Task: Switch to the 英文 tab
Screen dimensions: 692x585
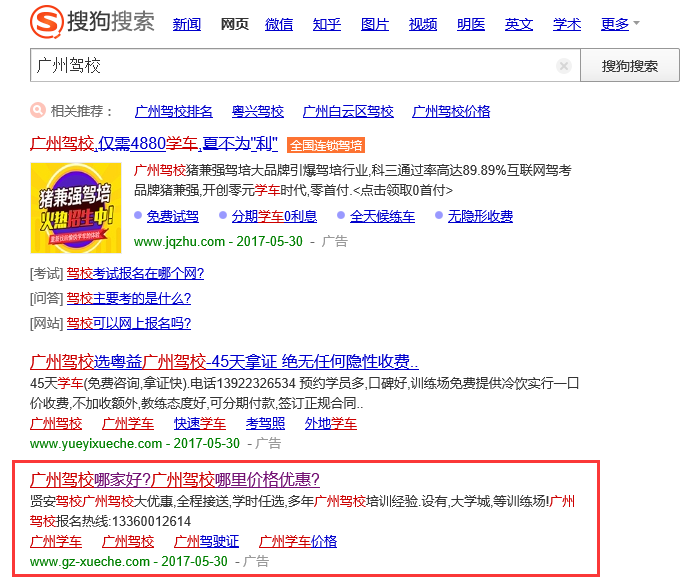Action: pyautogui.click(x=519, y=24)
